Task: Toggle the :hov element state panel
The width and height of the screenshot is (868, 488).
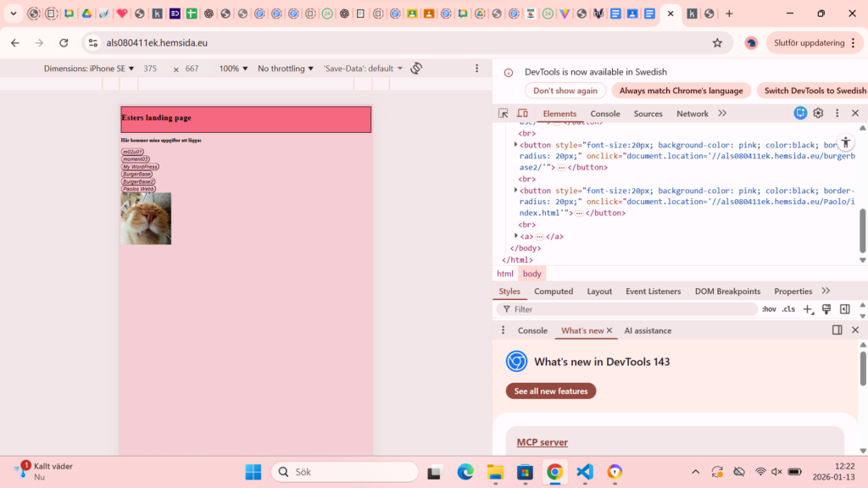Action: pyautogui.click(x=769, y=309)
